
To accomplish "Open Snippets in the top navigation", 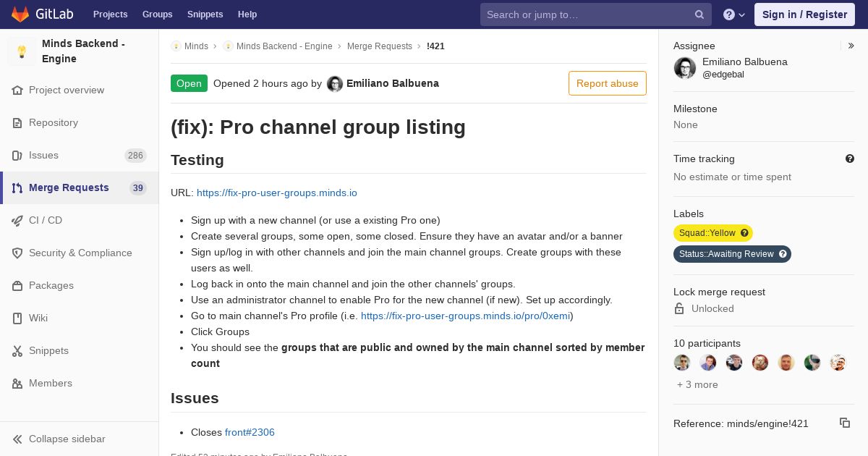I will click(x=205, y=14).
